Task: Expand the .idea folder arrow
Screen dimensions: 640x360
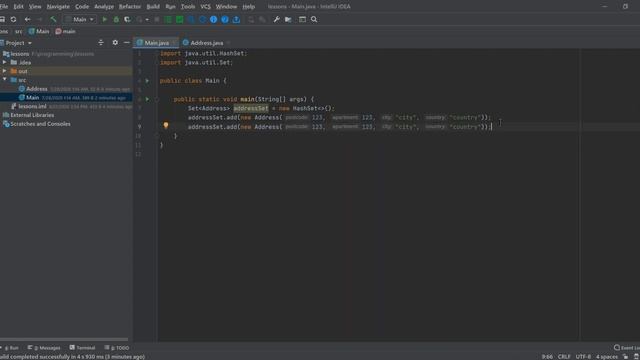Action: tap(4, 62)
